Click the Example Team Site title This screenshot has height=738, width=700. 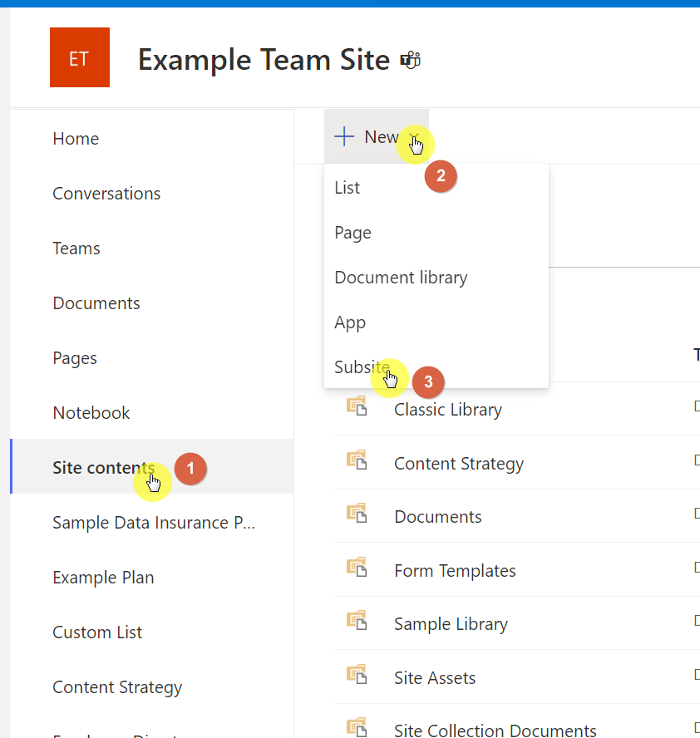pos(264,60)
